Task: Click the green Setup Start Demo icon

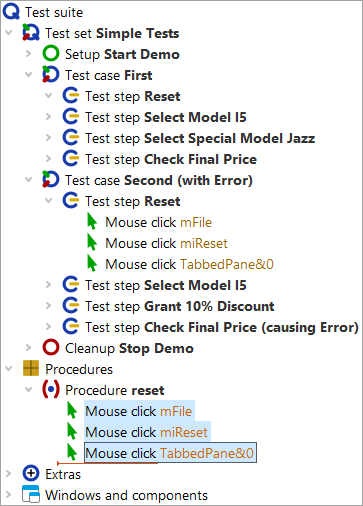Action: click(x=51, y=54)
